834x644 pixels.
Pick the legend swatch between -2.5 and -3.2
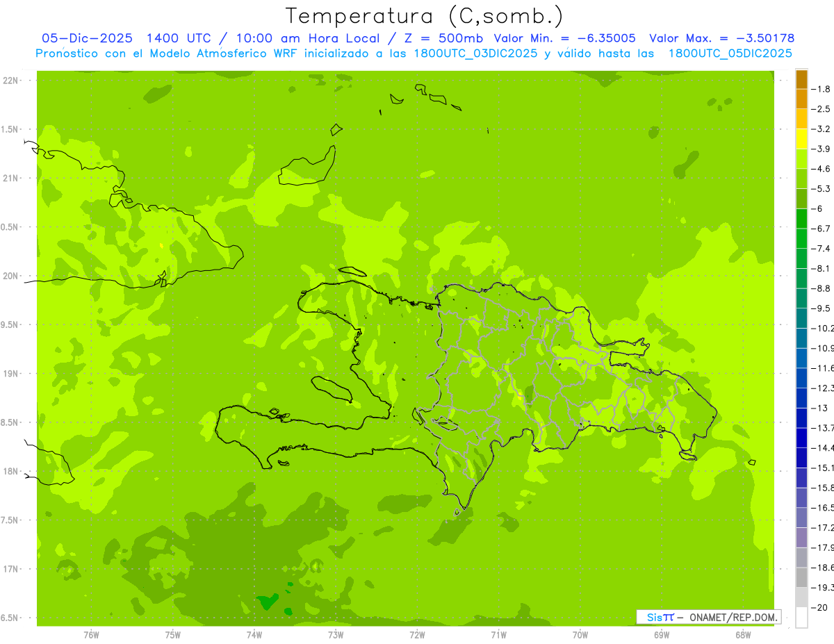pos(801,119)
